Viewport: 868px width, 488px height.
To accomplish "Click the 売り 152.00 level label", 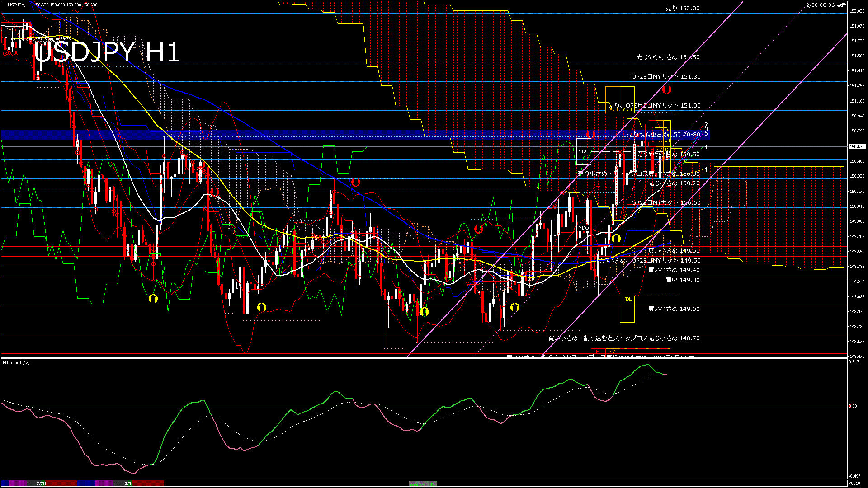I will point(683,8).
